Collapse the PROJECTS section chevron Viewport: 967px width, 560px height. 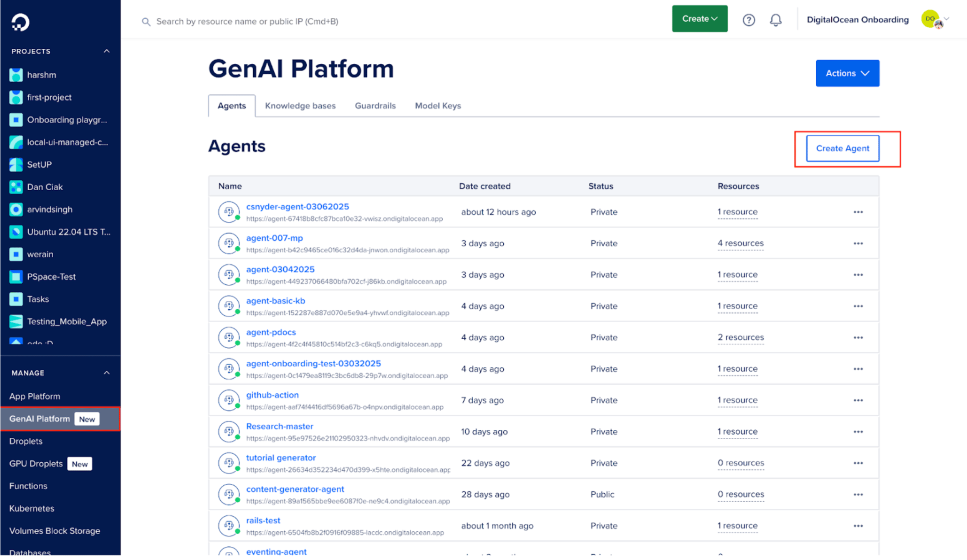coord(107,51)
